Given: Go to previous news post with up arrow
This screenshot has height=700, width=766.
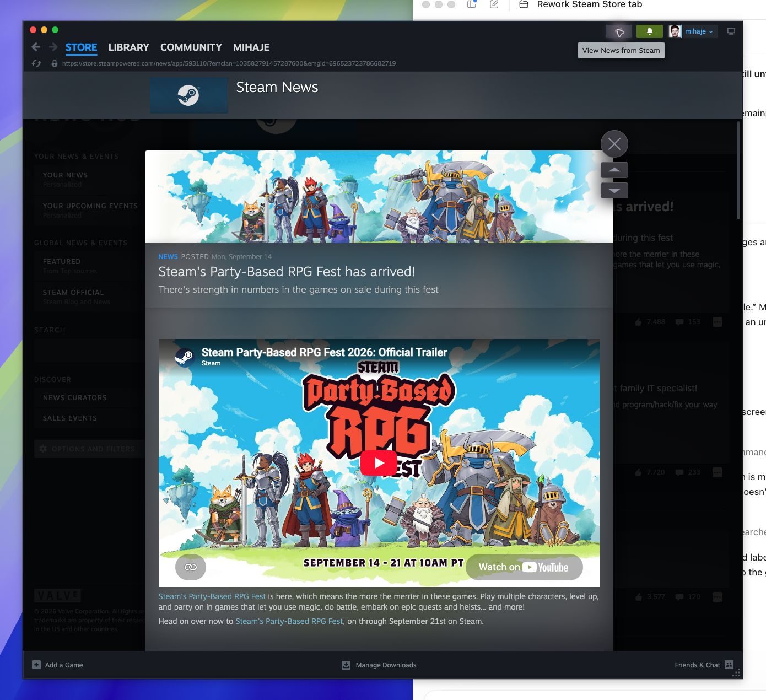Looking at the screenshot, I should (614, 170).
